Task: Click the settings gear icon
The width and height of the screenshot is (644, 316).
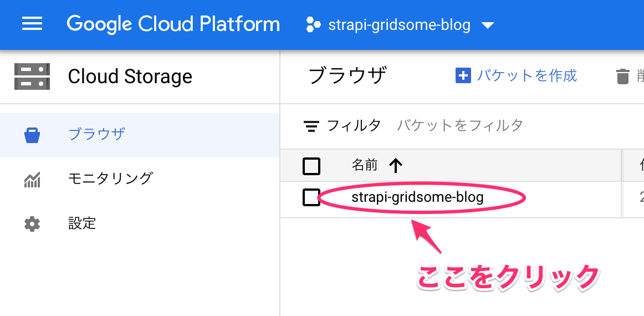Action: [x=32, y=224]
